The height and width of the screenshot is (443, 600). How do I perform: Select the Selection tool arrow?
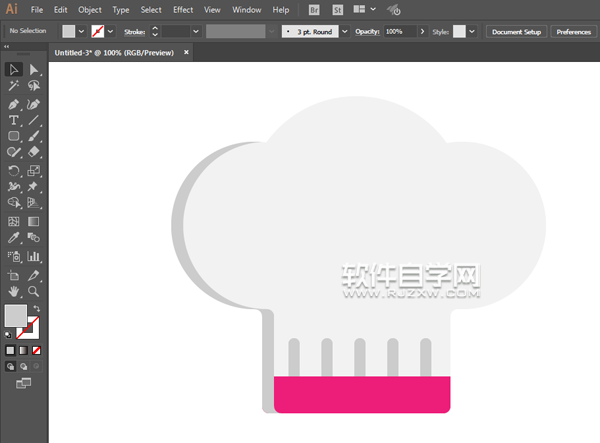pos(14,70)
